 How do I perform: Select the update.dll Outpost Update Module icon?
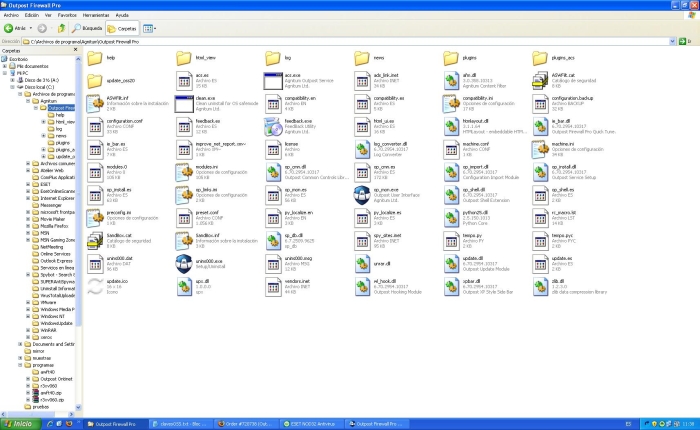451,264
